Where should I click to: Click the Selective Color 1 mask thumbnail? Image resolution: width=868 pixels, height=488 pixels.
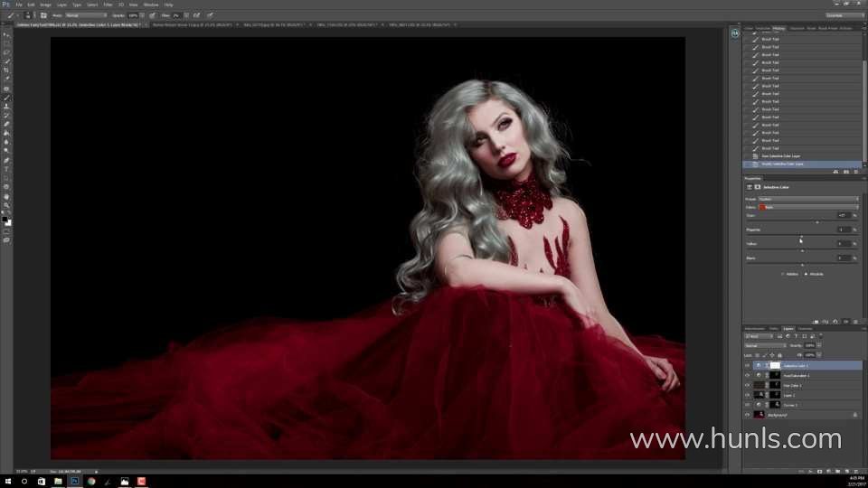(x=775, y=366)
